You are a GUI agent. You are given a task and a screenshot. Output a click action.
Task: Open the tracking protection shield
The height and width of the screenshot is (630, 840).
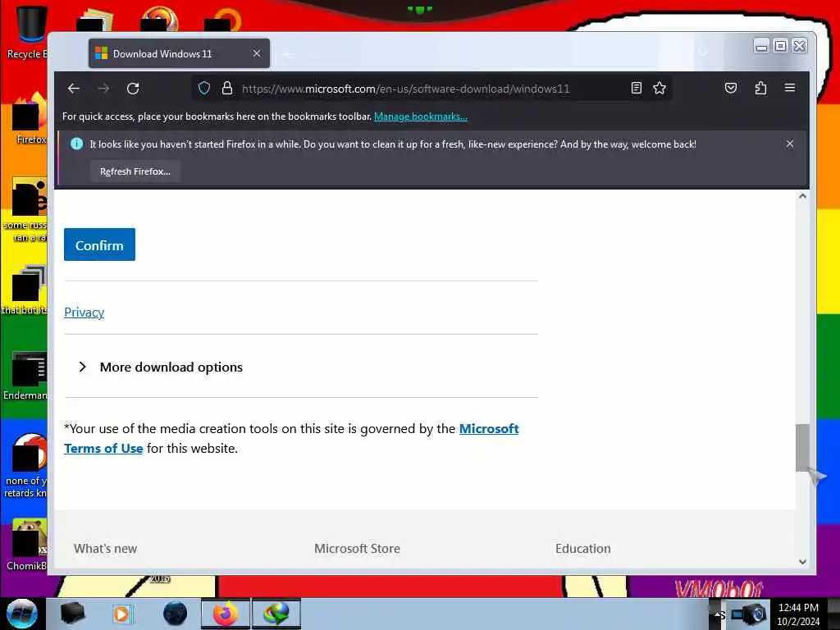pyautogui.click(x=204, y=89)
